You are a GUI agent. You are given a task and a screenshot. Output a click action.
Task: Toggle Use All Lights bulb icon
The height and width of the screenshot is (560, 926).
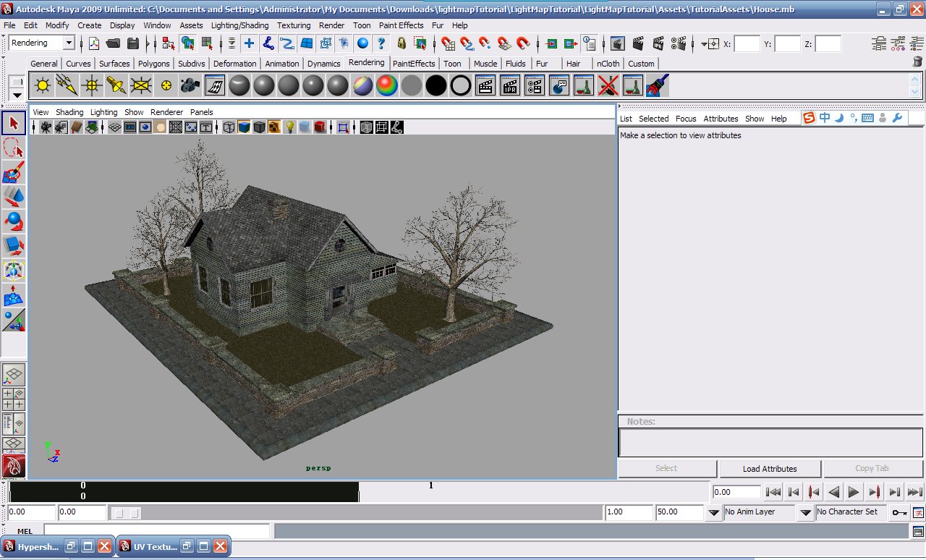click(289, 127)
